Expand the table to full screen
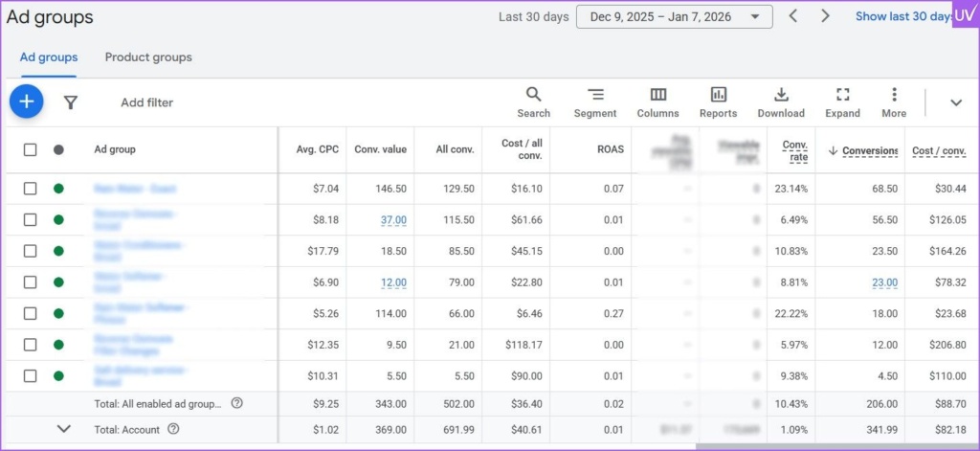The width and height of the screenshot is (980, 451). (x=842, y=101)
